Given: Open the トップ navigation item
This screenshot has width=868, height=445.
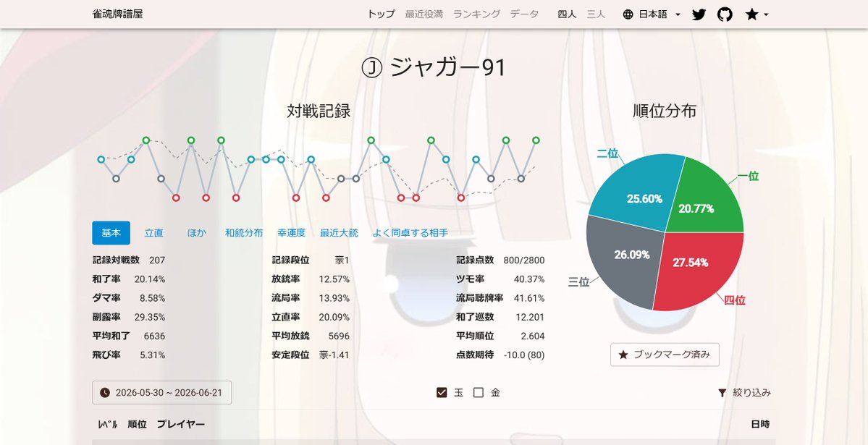Looking at the screenshot, I should tap(381, 14).
